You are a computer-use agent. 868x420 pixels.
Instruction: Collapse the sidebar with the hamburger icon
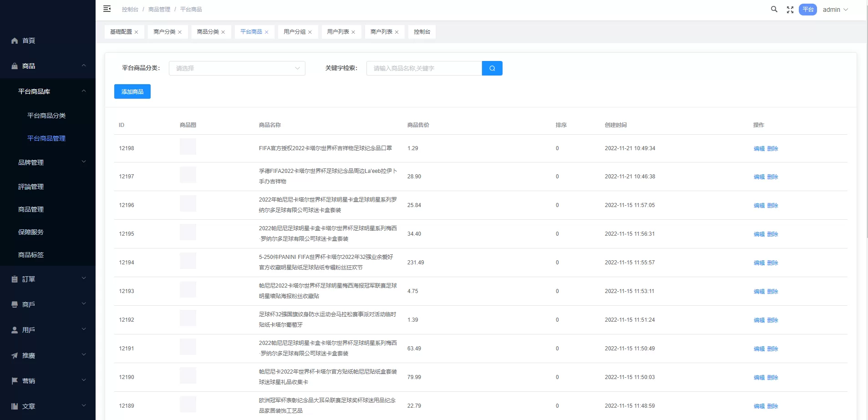click(x=107, y=9)
